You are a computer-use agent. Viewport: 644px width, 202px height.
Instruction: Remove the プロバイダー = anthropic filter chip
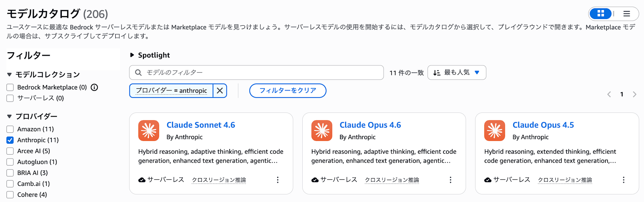pos(220,91)
